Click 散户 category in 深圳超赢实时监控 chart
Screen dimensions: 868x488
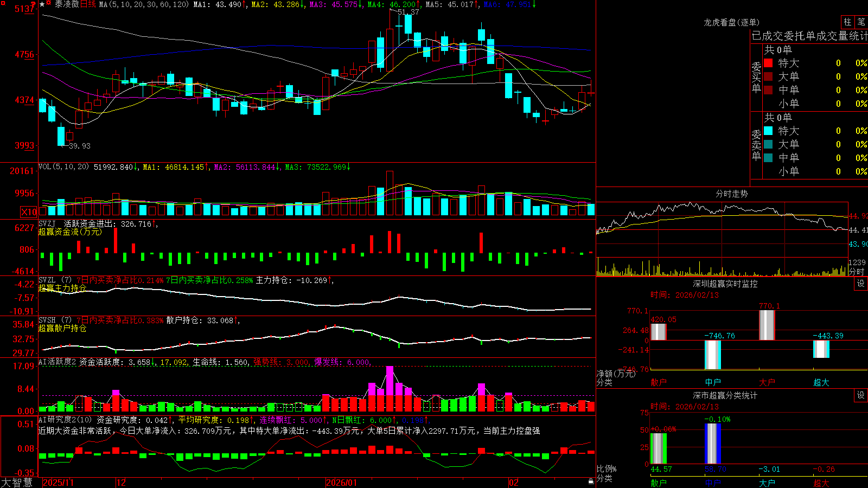pyautogui.click(x=659, y=382)
